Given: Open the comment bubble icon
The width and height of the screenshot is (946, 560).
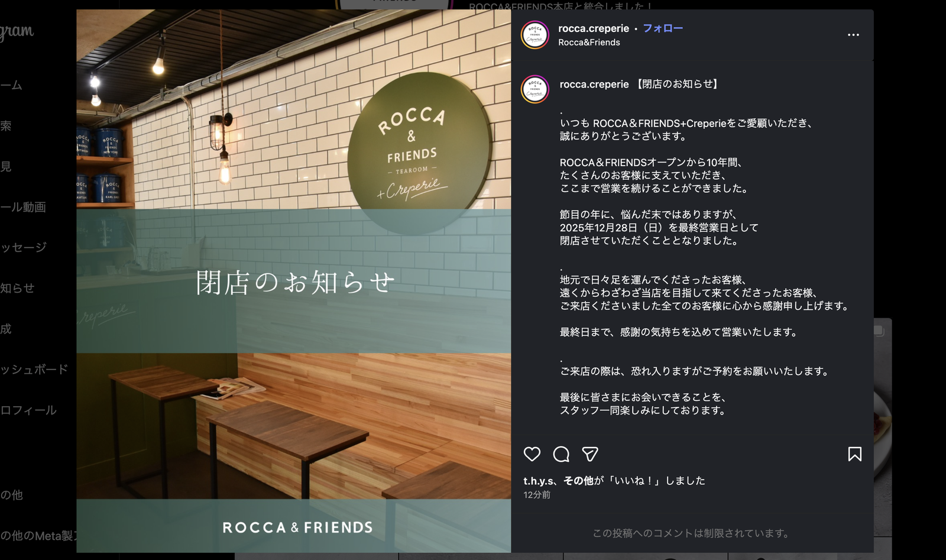Looking at the screenshot, I should (561, 454).
